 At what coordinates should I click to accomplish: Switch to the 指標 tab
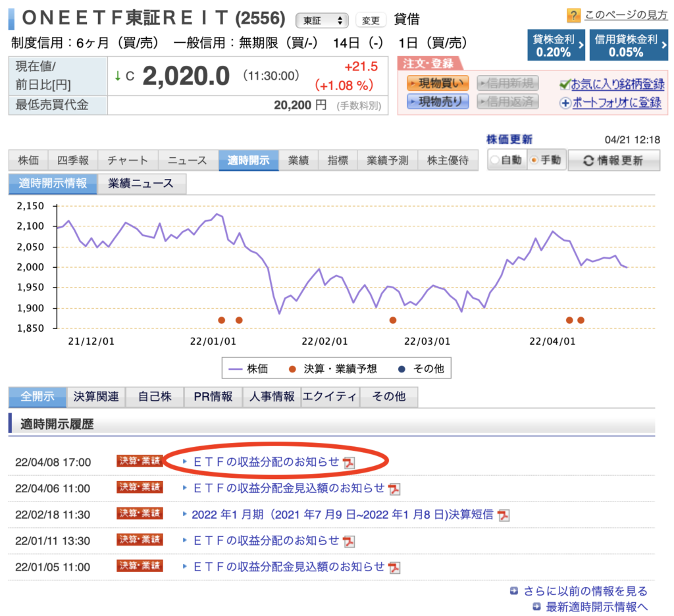point(338,161)
